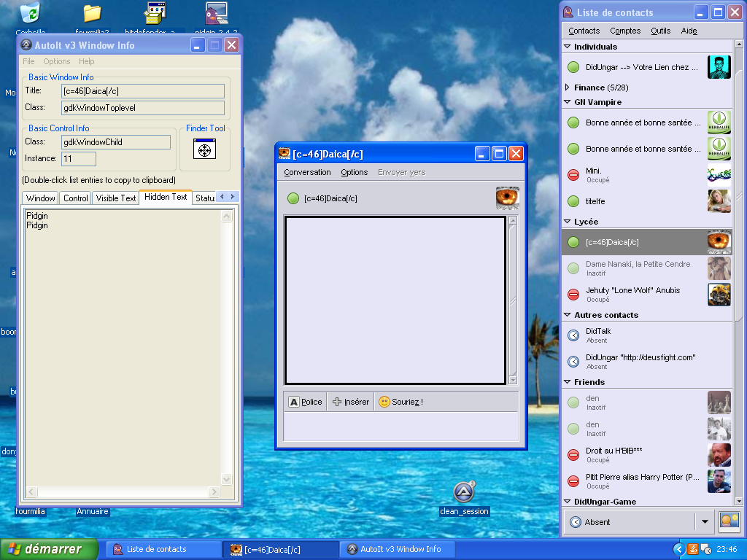
Task: Click the buddy icon selector beside status box
Action: [x=729, y=521]
